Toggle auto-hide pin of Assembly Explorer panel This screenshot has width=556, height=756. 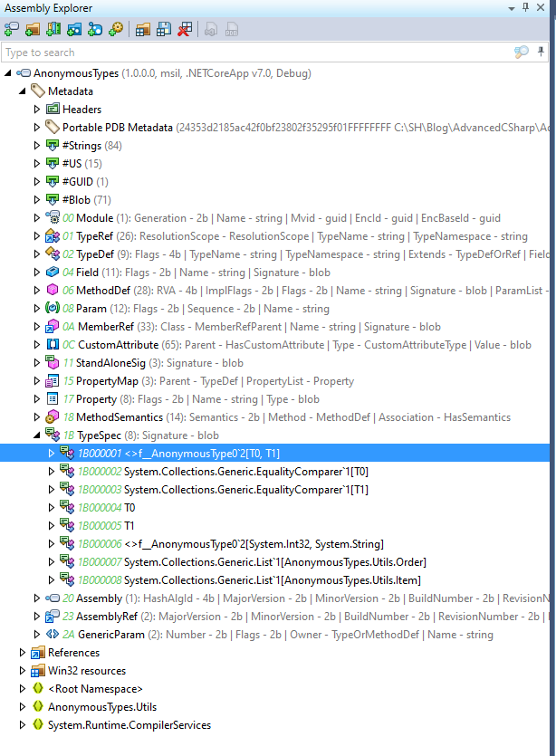pyautogui.click(x=525, y=8)
